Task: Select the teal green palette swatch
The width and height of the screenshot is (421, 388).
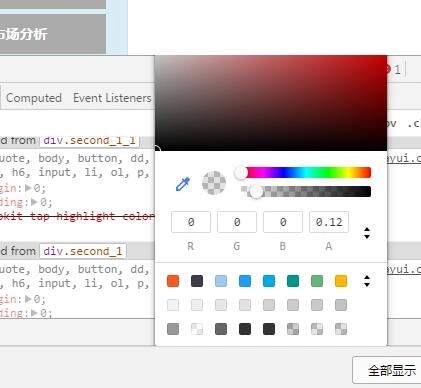Action: click(293, 281)
